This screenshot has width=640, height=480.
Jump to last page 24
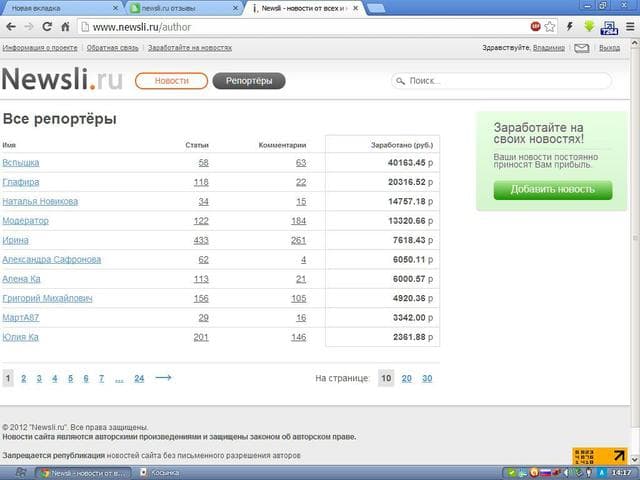[139, 378]
